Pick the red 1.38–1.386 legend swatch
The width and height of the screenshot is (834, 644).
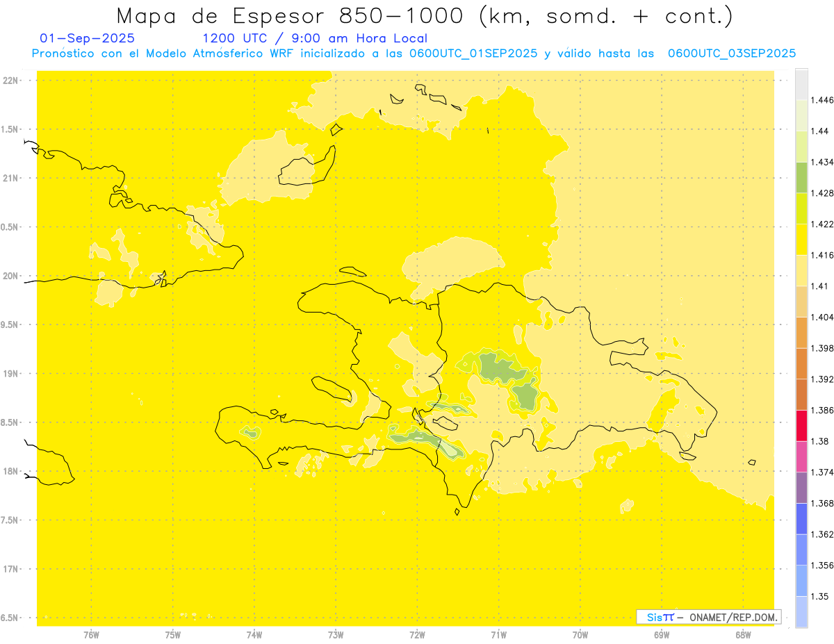pyautogui.click(x=801, y=426)
